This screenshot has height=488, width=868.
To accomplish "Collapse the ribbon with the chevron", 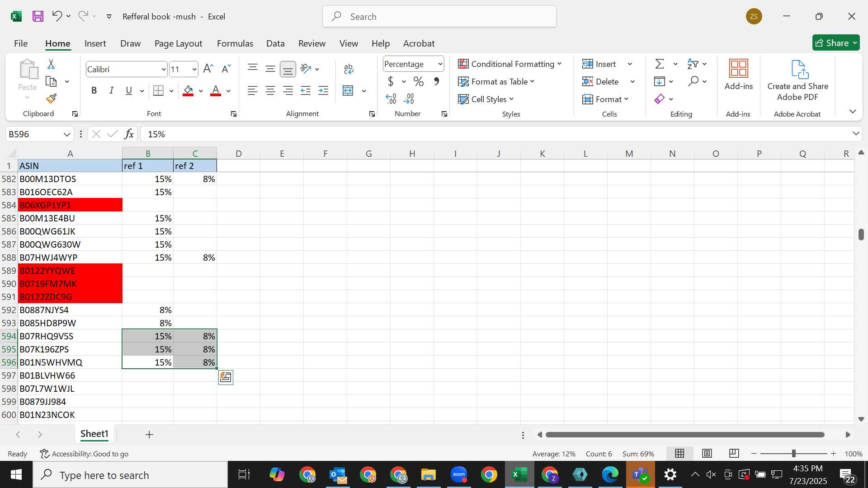I will click(853, 112).
